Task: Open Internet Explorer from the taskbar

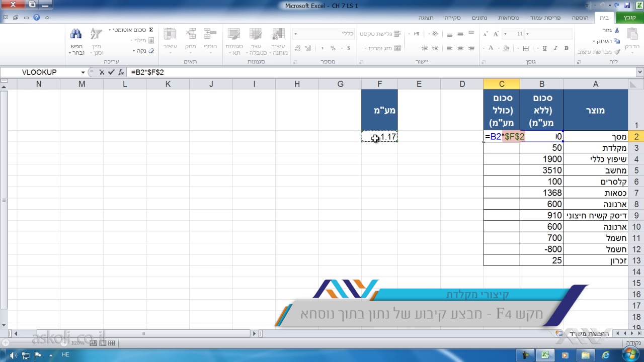Action: point(605,355)
